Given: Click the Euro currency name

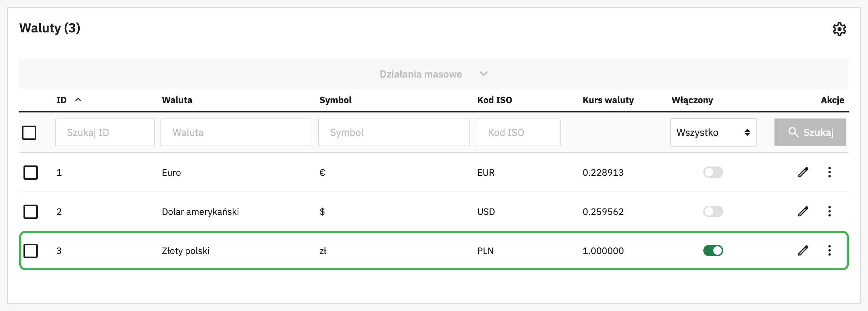Looking at the screenshot, I should pyautogui.click(x=171, y=173).
